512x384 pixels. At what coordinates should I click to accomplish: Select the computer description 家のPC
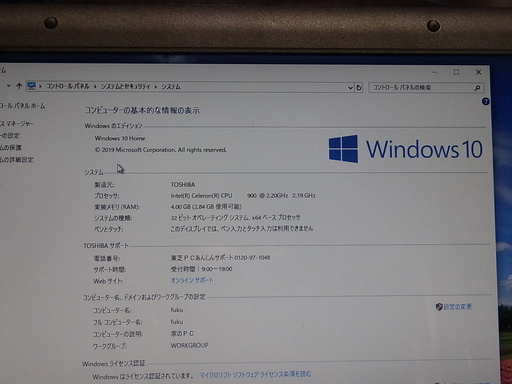(182, 333)
